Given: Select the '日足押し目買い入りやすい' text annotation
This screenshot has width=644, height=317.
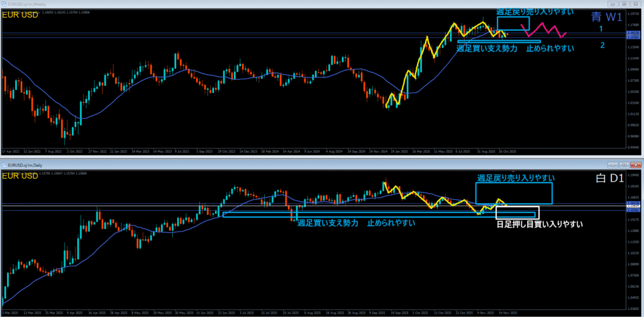Looking at the screenshot, I should click(539, 224).
